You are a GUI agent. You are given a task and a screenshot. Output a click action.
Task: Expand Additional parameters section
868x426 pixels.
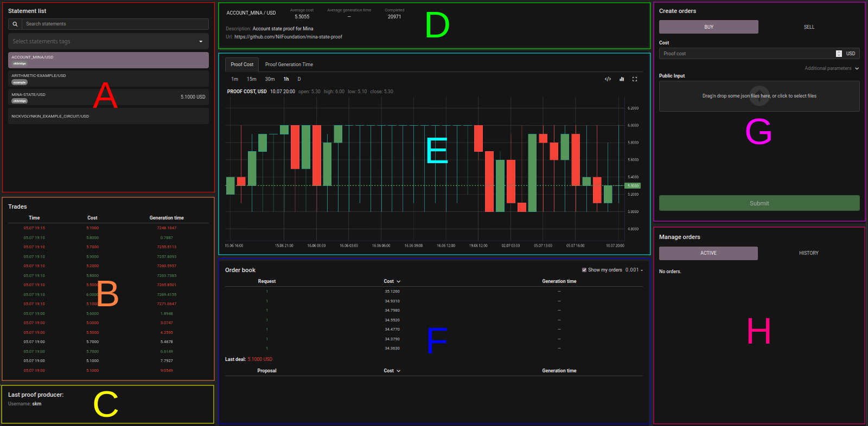click(831, 68)
